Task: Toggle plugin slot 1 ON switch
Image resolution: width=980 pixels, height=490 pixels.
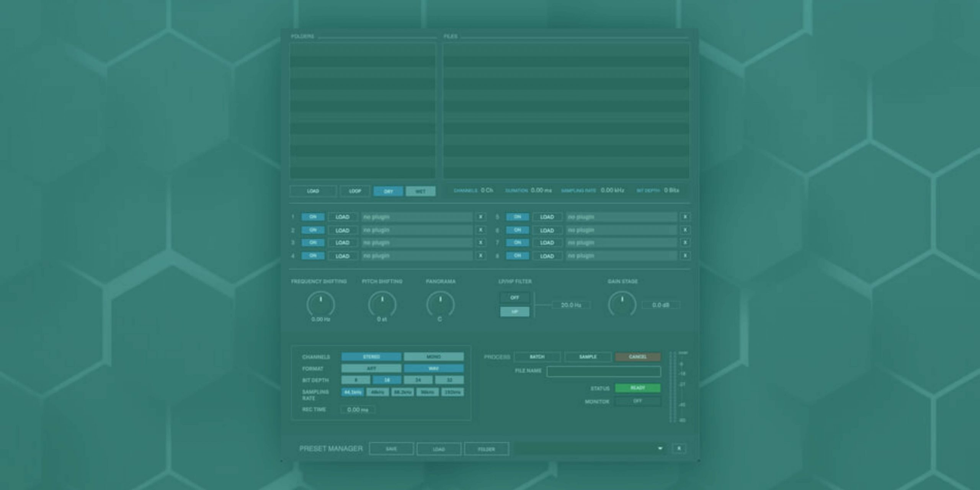Action: (x=313, y=217)
